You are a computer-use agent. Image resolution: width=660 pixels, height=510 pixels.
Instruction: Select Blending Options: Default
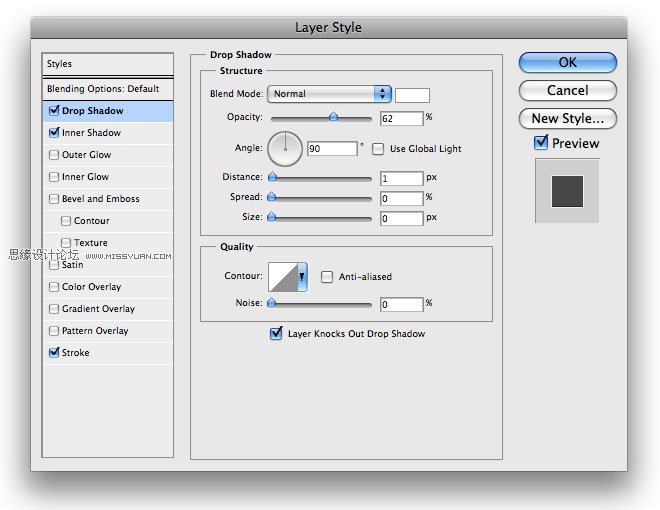108,89
